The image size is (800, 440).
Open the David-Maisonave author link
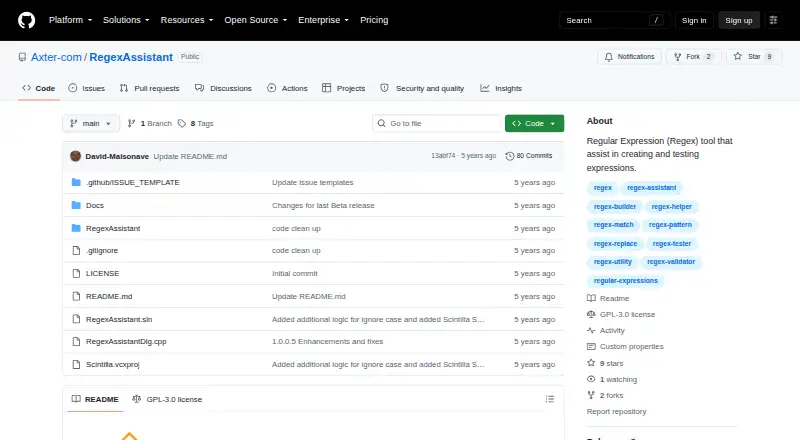pos(117,156)
